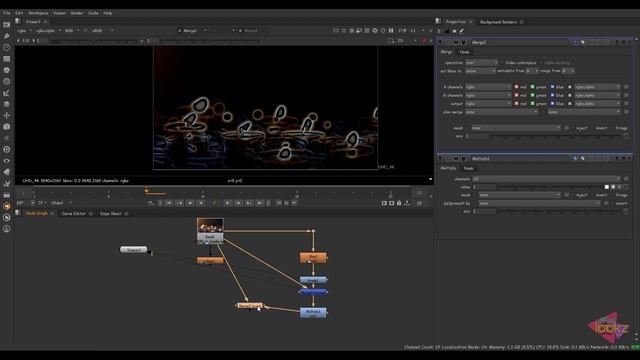Open the ToolSets toolbar icon

point(7,184)
